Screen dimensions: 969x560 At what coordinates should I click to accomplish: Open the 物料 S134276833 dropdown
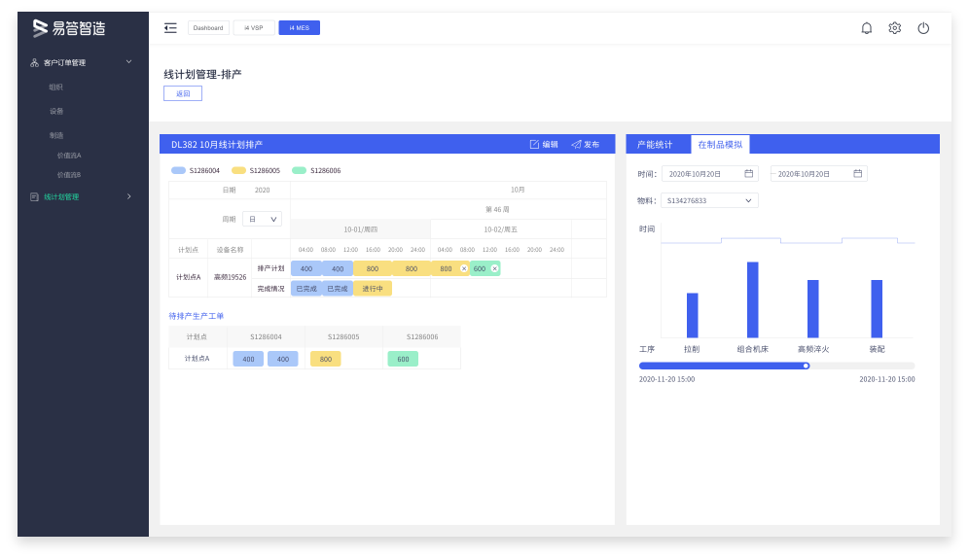point(709,200)
